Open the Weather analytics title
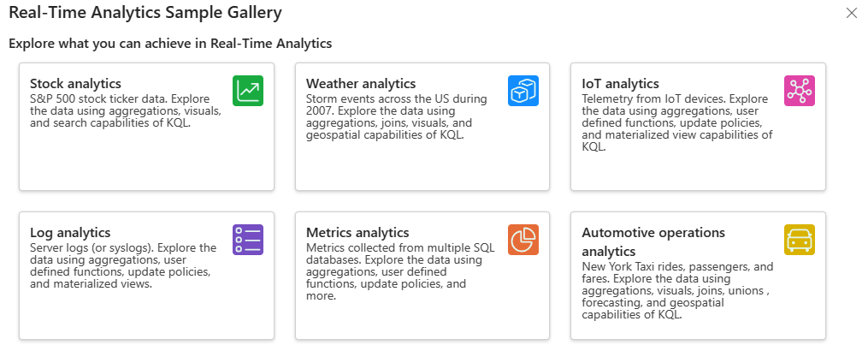This screenshot has width=868, height=345. click(361, 84)
